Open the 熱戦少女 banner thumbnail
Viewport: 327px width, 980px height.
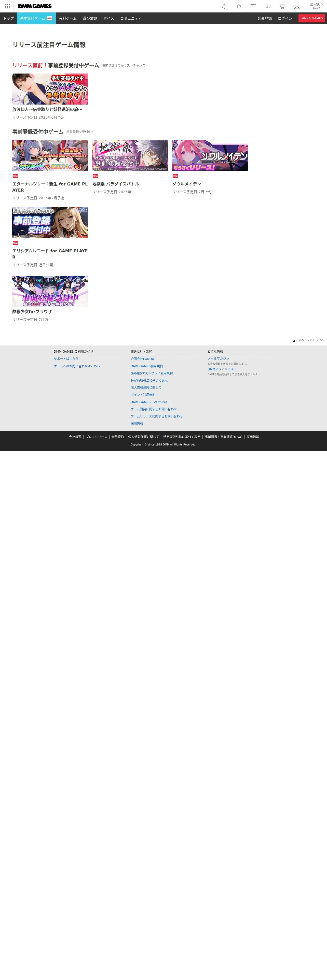pyautogui.click(x=50, y=291)
